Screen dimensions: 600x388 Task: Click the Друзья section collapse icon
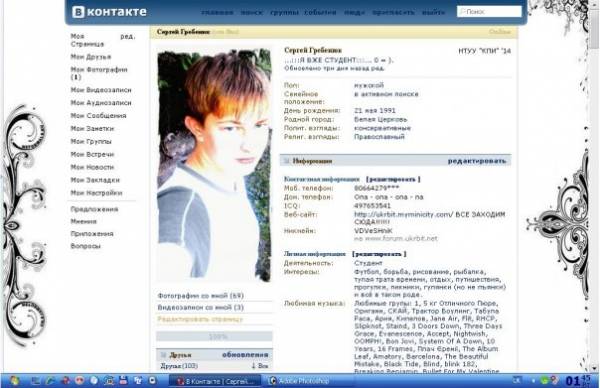click(x=164, y=355)
